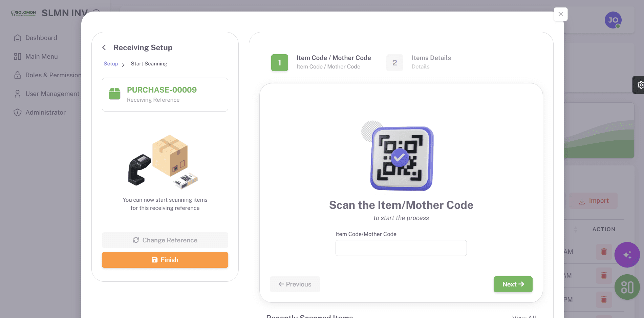Click the green grid floating button

627,287
